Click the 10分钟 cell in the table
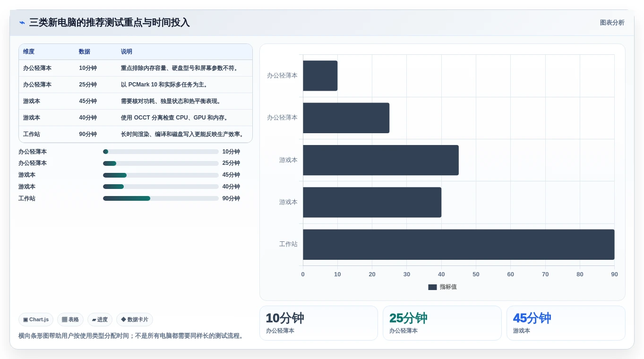644x359 pixels. pos(88,68)
